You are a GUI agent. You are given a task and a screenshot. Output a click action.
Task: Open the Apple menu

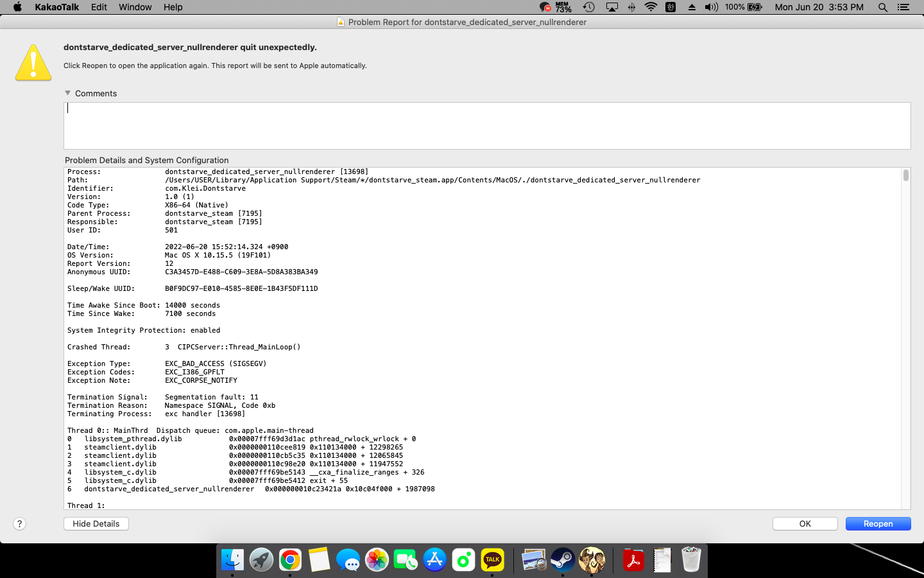click(17, 7)
